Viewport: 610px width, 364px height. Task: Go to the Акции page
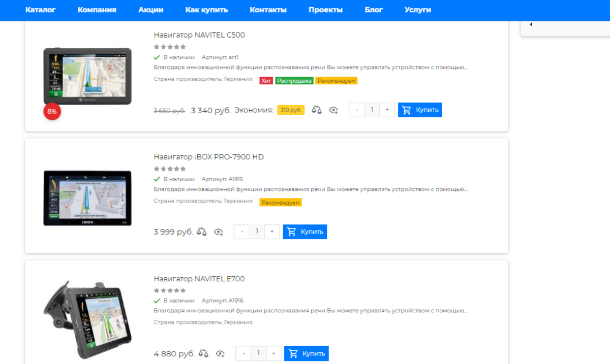coord(151,10)
